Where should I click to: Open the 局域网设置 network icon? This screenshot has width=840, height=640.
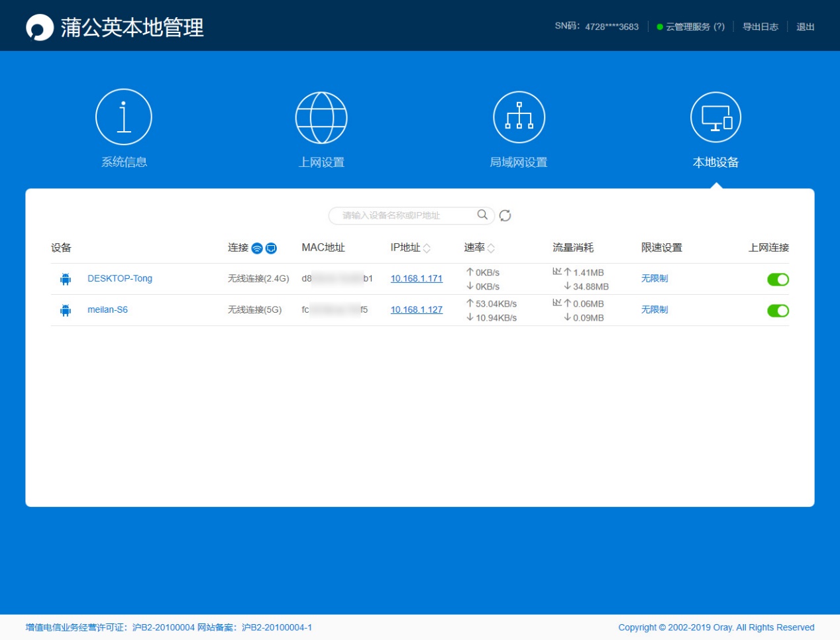(x=519, y=116)
